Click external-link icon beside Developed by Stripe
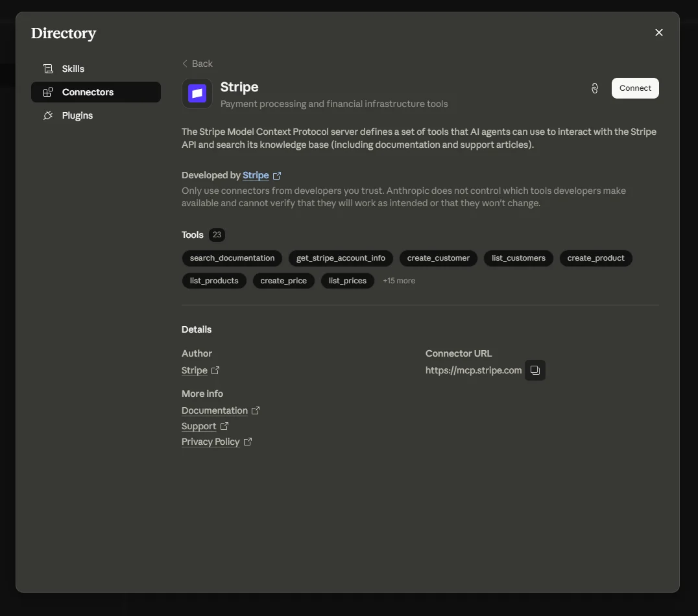 click(277, 176)
